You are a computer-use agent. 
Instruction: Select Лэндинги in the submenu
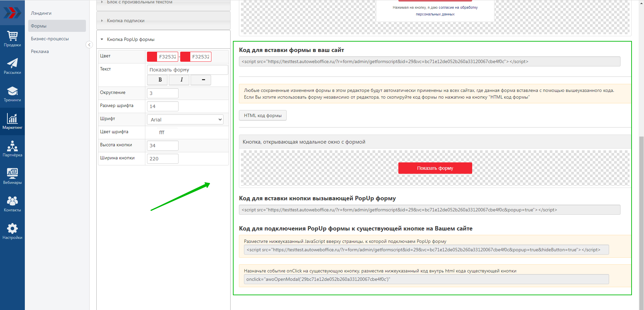pos(41,13)
